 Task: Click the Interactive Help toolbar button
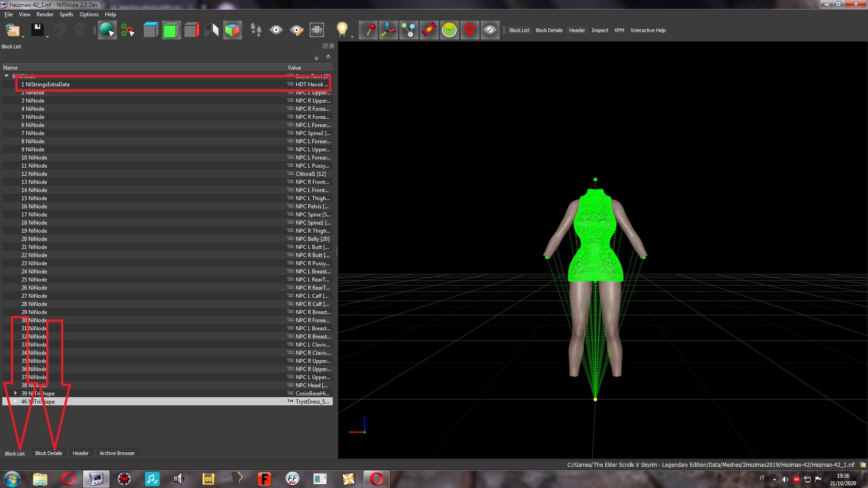click(648, 30)
